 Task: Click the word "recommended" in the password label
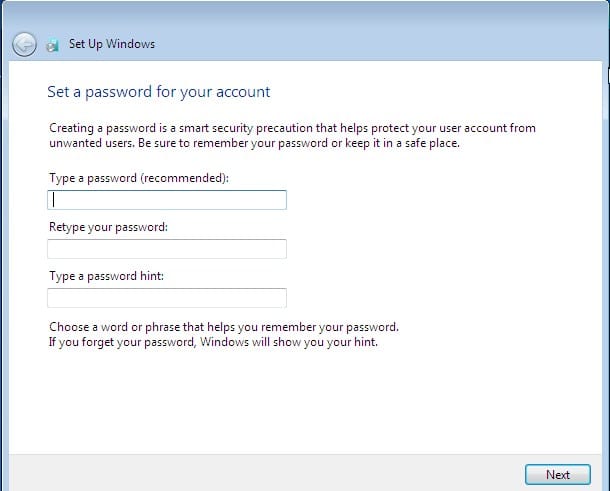pyautogui.click(x=183, y=178)
